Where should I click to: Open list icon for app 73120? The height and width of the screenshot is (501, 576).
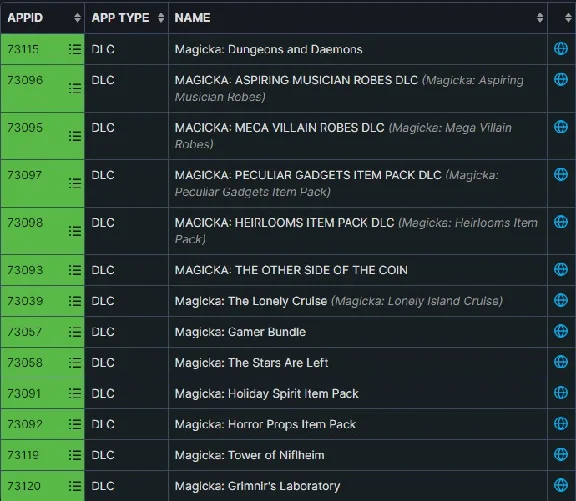coord(75,486)
